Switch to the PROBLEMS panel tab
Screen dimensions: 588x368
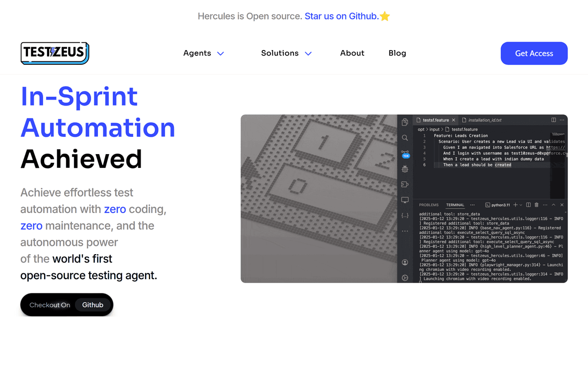click(429, 205)
